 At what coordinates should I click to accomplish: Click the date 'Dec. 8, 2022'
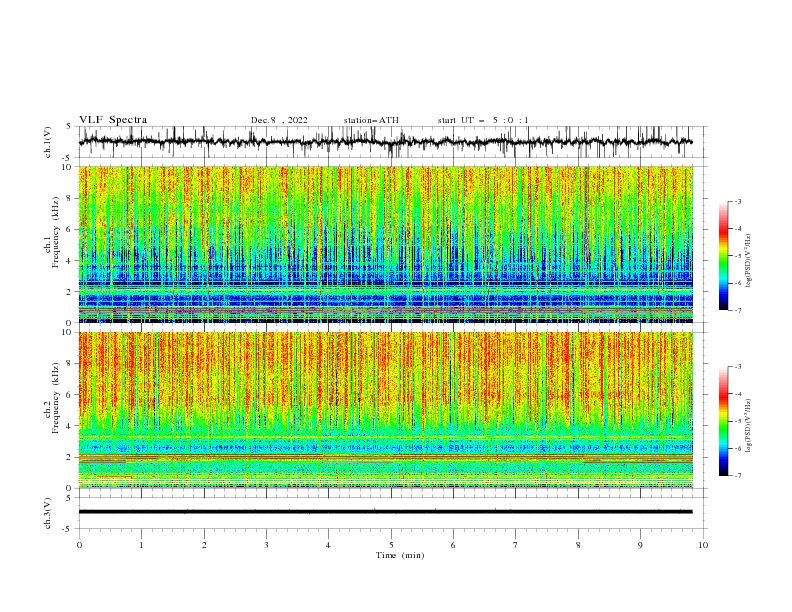click(279, 120)
